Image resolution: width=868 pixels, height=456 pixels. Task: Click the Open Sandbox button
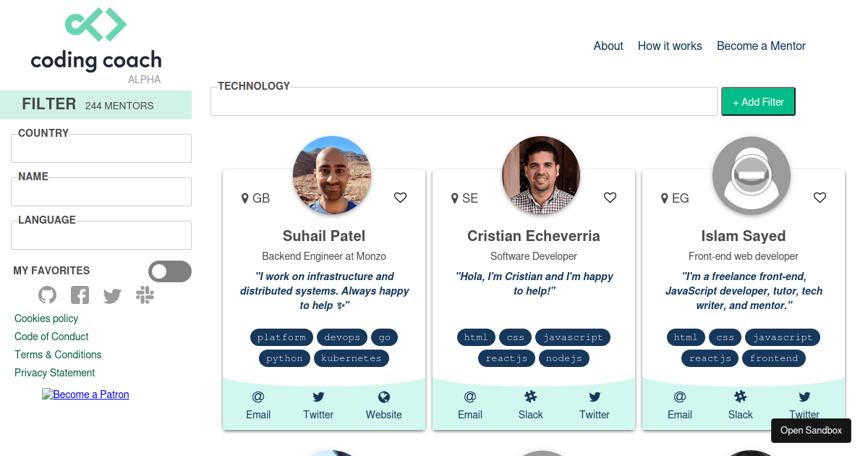pyautogui.click(x=811, y=431)
